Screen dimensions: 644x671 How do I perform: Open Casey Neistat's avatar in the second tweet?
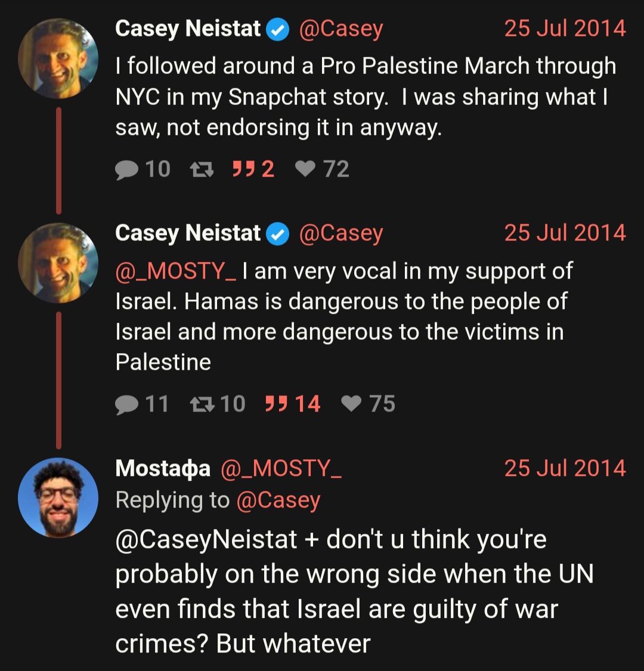click(x=58, y=263)
